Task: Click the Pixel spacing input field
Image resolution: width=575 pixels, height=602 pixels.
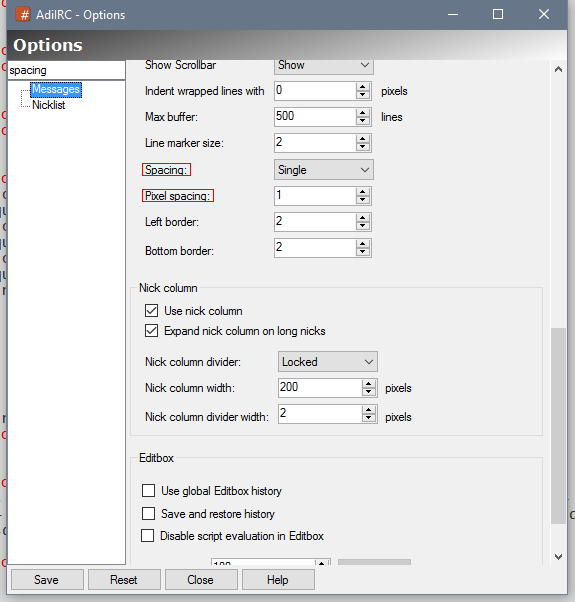Action: pos(315,196)
